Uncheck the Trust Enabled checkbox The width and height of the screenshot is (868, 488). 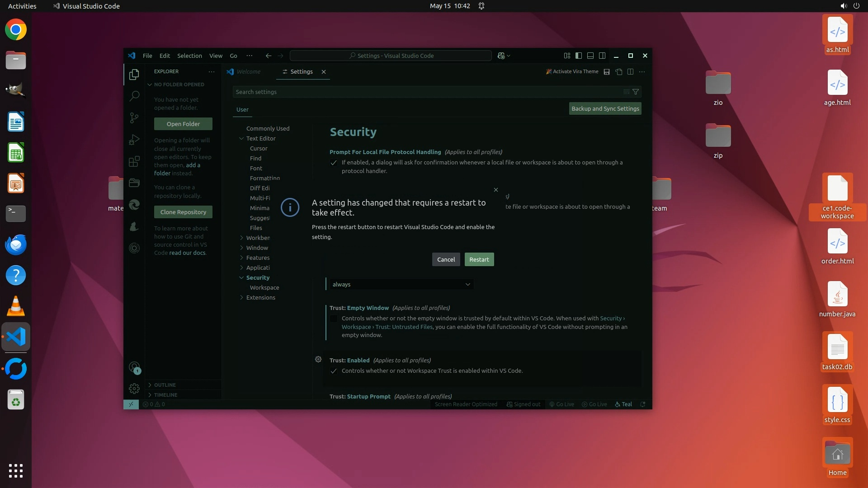[x=334, y=371]
